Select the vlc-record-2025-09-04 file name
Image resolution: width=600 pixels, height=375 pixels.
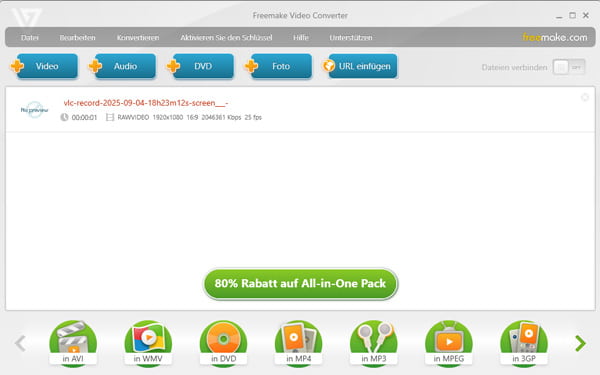(146, 103)
